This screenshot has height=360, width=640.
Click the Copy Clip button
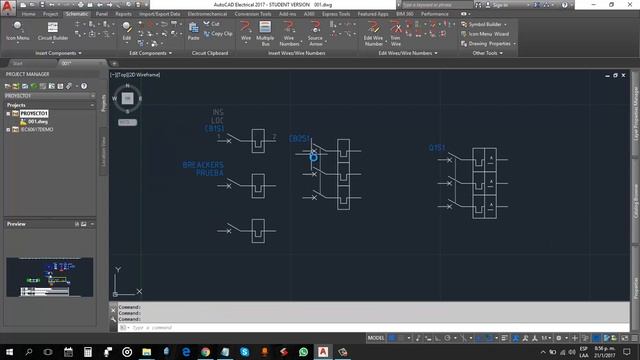coord(218,34)
